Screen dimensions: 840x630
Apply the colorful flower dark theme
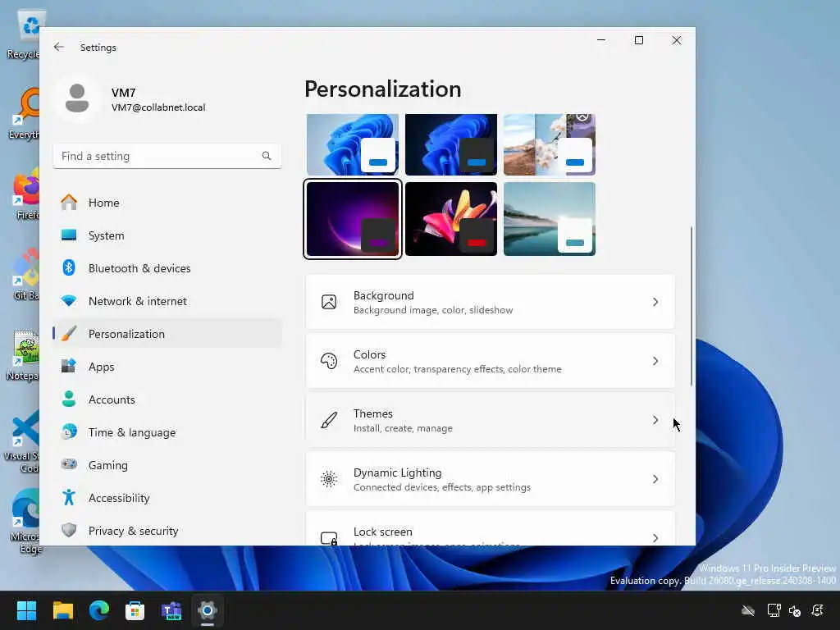(451, 219)
